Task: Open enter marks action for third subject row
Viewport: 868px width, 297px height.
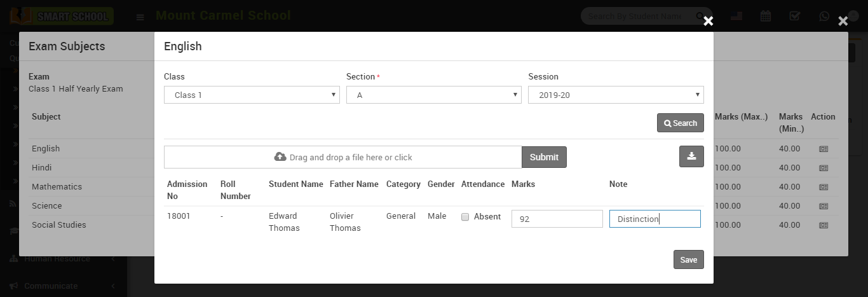Action: (x=824, y=187)
